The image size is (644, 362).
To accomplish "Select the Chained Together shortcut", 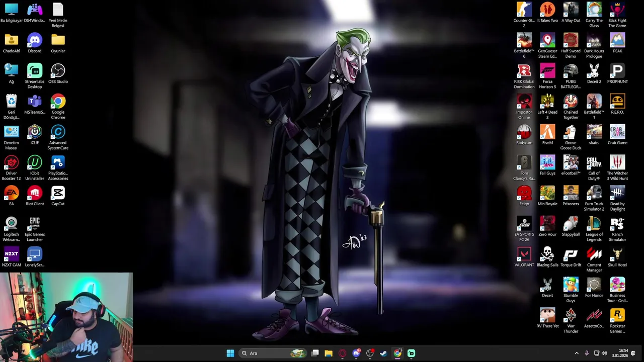I will click(x=571, y=107).
